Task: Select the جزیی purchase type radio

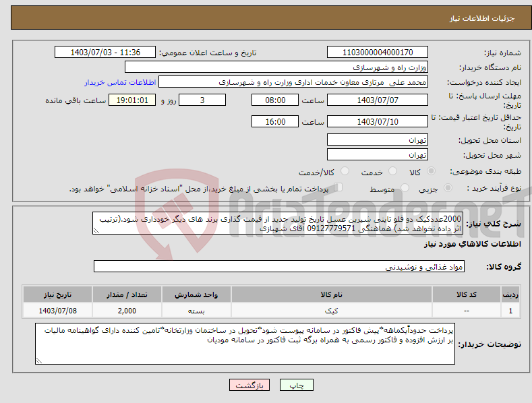Action: pos(448,188)
